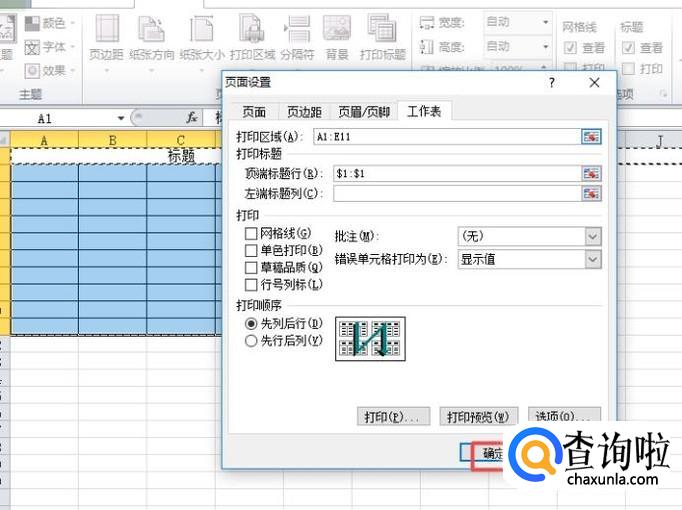Toggle Gridlines (网格线) print checkbox in dialog
Screen dimensions: 682x510
click(251, 234)
